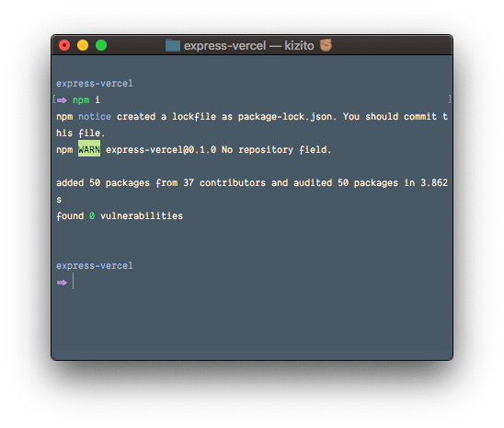Viewport: 504px width, 428px height.
Task: Click the '37 contributors' text
Action: click(x=224, y=183)
